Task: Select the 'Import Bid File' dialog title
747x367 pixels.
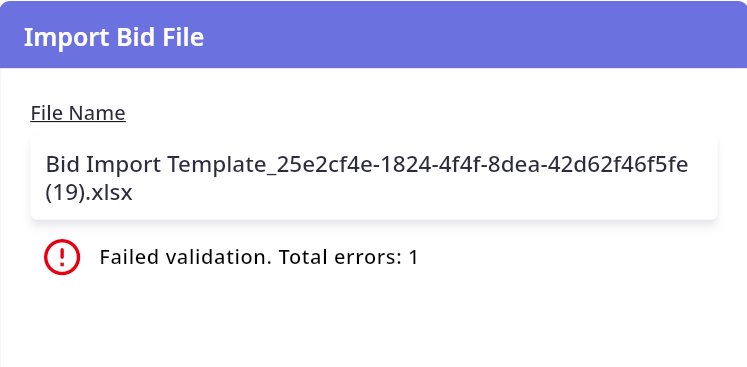Action: (x=114, y=37)
